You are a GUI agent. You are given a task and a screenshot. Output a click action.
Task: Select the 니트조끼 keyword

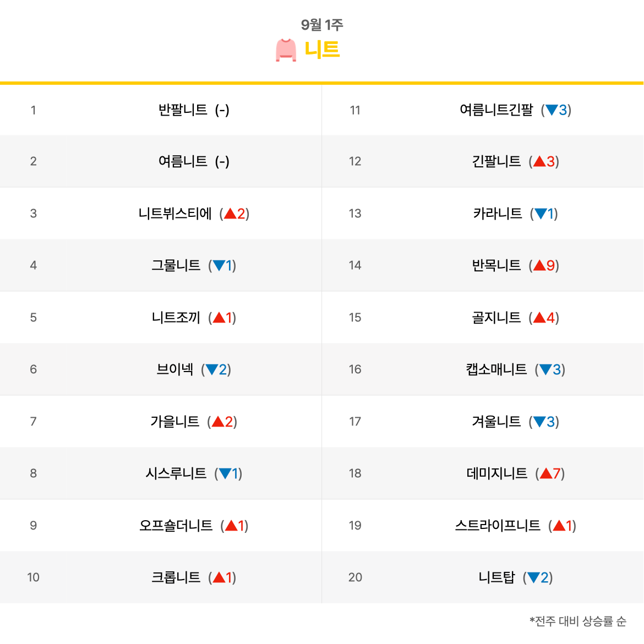176,318
